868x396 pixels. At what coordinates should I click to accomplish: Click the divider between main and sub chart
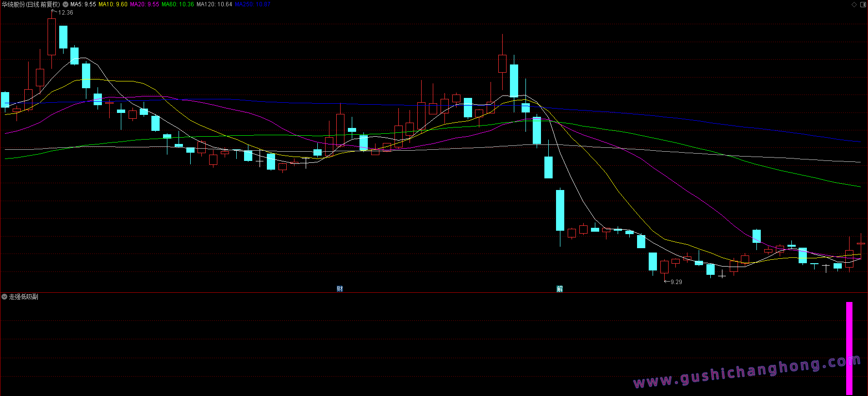pyautogui.click(x=434, y=292)
